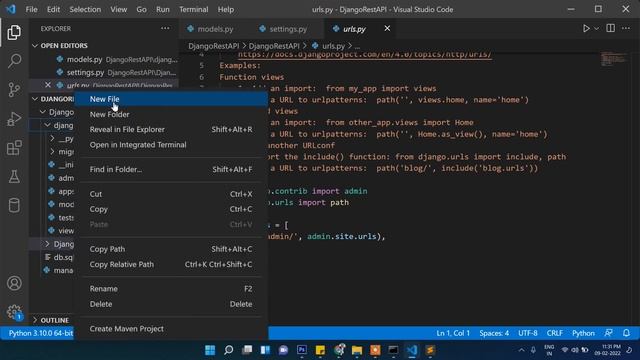Open the database view icon in activity bar
The width and height of the screenshot is (640, 360).
[x=14, y=205]
